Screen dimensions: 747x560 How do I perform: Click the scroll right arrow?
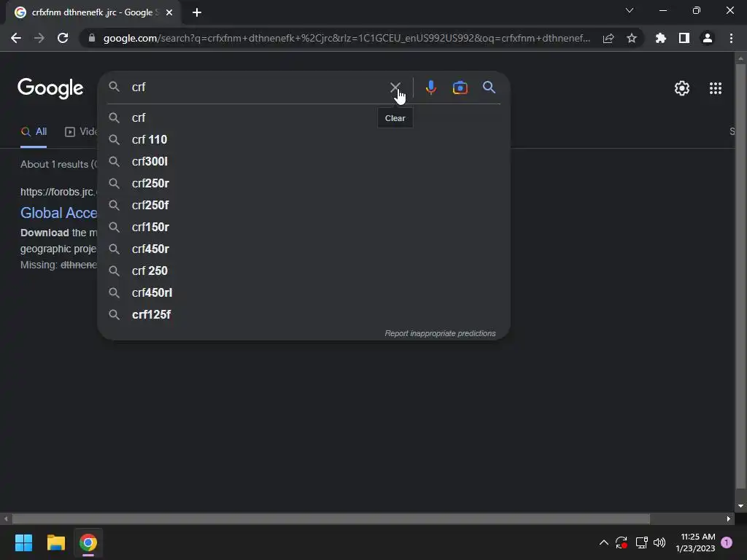[x=729, y=518]
